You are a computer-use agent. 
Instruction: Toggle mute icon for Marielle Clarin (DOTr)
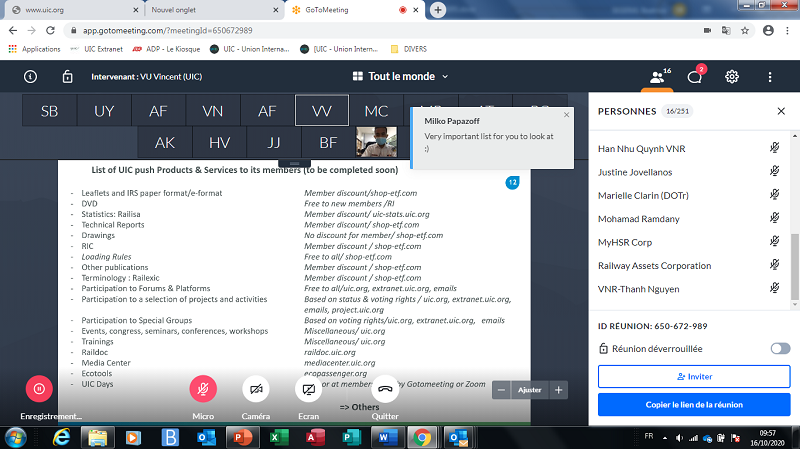tap(774, 195)
